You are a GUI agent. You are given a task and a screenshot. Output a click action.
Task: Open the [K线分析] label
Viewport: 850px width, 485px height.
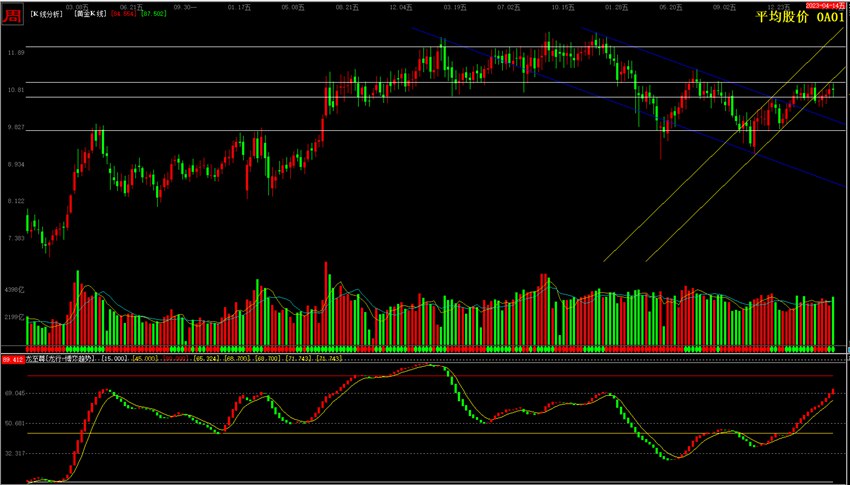46,14
